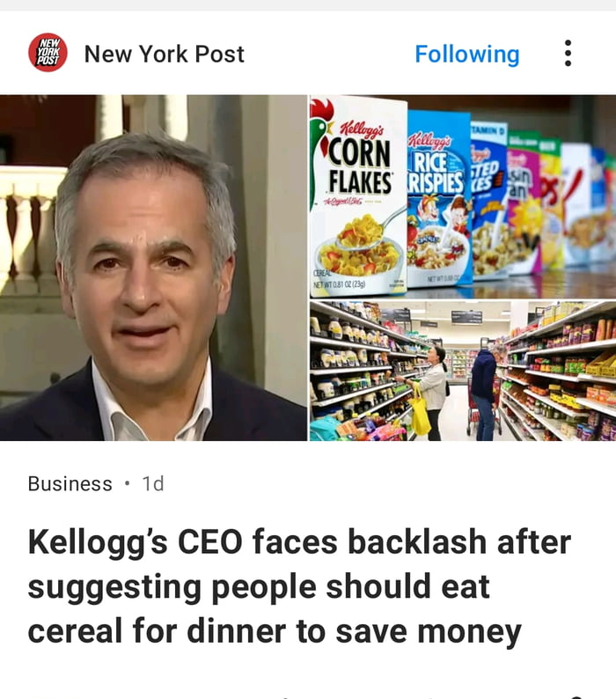The image size is (616, 699).
Task: Open the Kellogg's CEO portrait photo
Action: pyautogui.click(x=153, y=268)
